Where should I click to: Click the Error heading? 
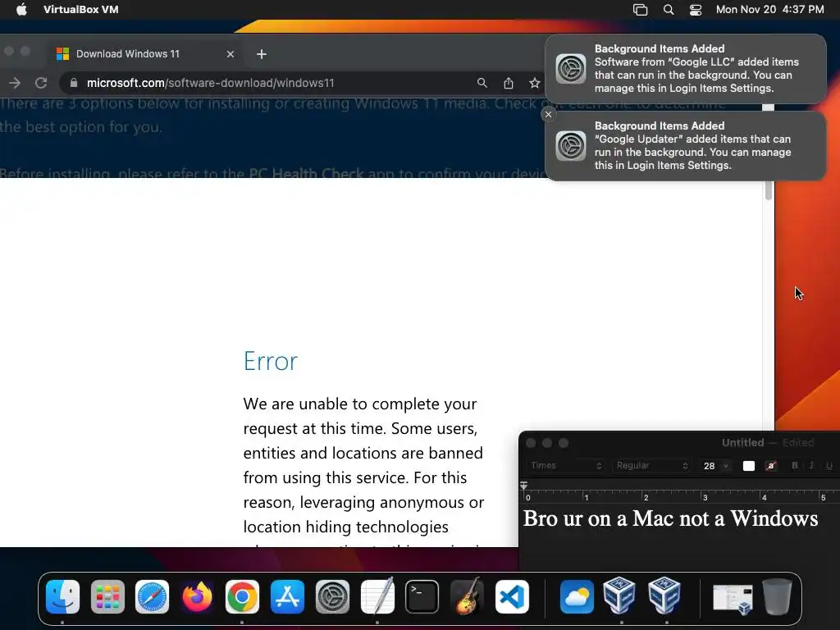pos(270,361)
